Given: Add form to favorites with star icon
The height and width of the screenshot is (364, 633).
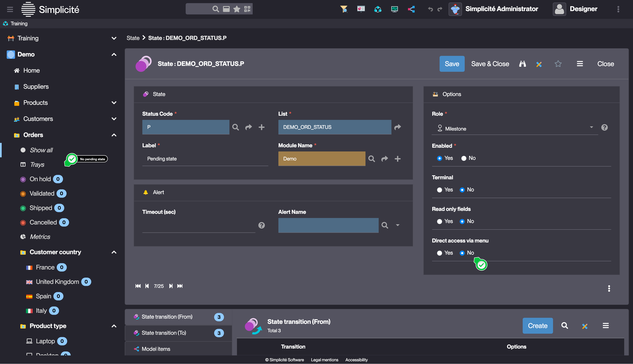Looking at the screenshot, I should (x=558, y=64).
